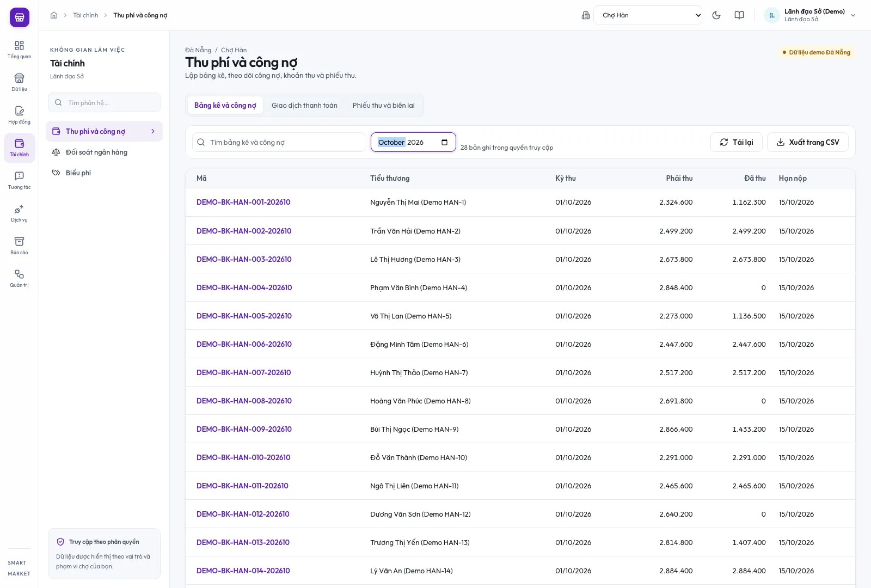Image resolution: width=871 pixels, height=588 pixels.
Task: Click Xuất trang CSV export button
Action: point(808,142)
